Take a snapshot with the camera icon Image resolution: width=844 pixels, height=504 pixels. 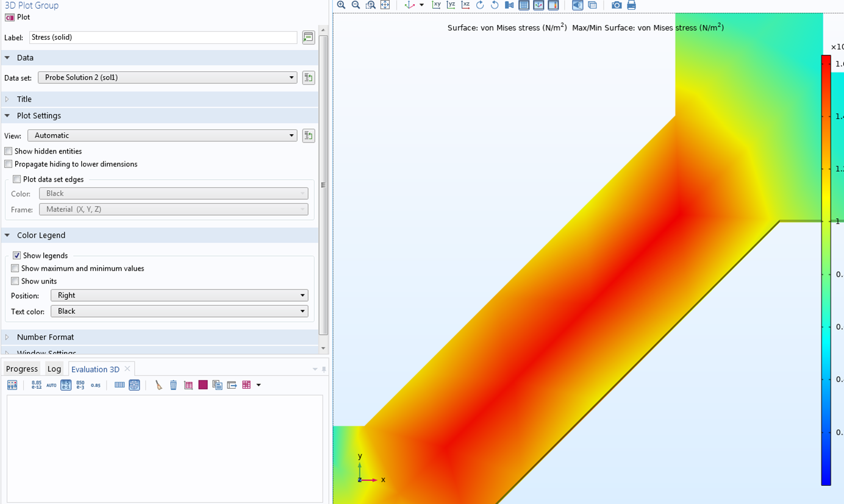(617, 5)
